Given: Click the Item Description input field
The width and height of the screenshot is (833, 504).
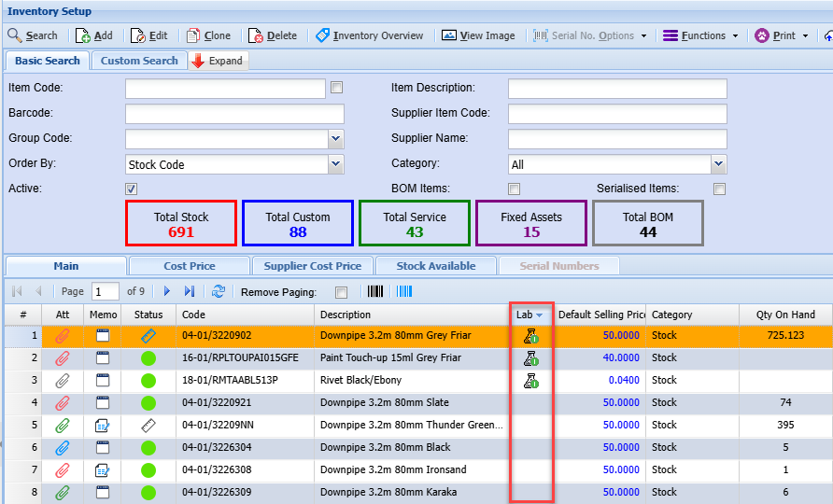Looking at the screenshot, I should [x=617, y=89].
